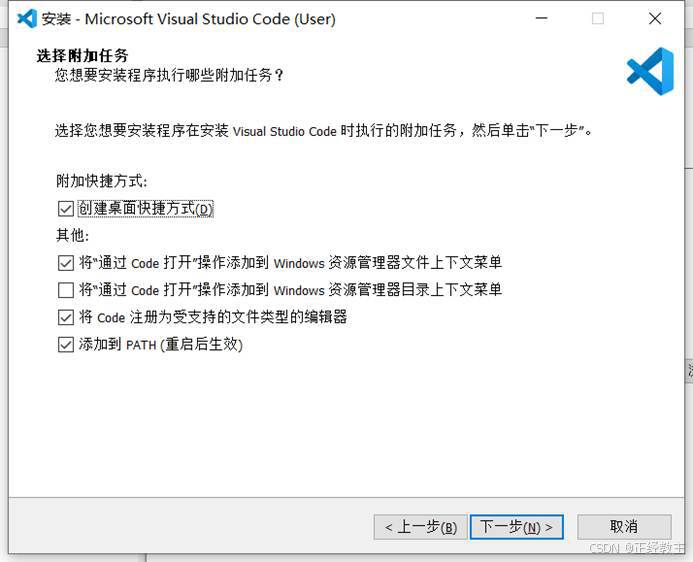The height and width of the screenshot is (562, 693).
Task: Cancel the installation with 取消
Action: click(624, 527)
